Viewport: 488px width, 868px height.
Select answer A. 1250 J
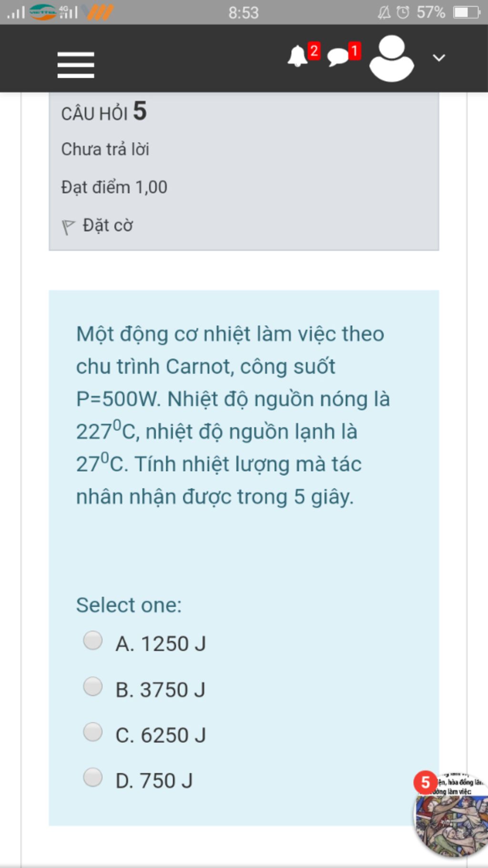click(92, 641)
